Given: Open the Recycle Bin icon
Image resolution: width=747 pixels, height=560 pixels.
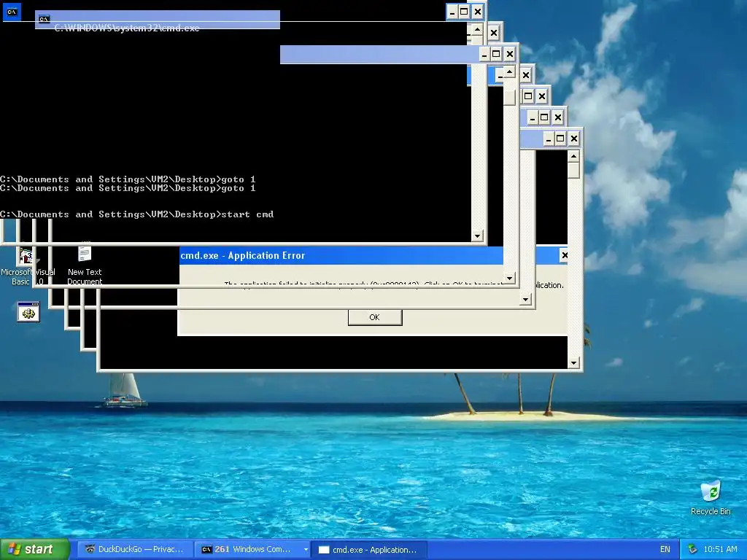Looking at the screenshot, I should (x=711, y=497).
